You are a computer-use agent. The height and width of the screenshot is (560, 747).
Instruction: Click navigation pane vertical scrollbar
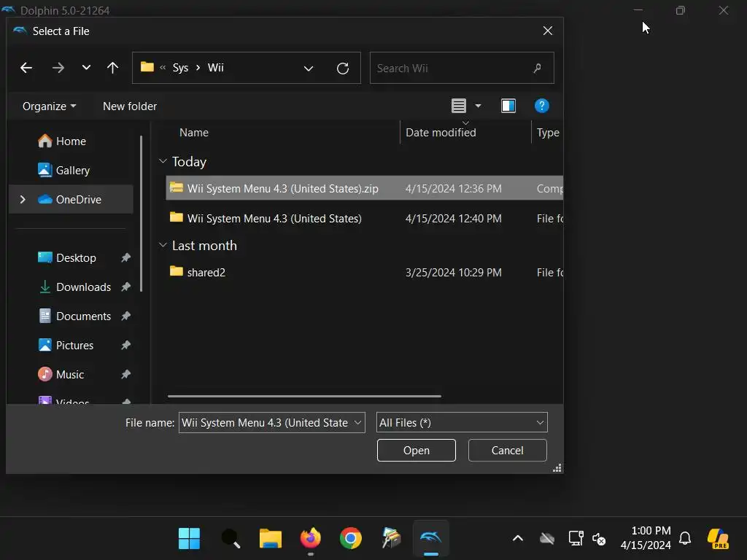point(141,214)
